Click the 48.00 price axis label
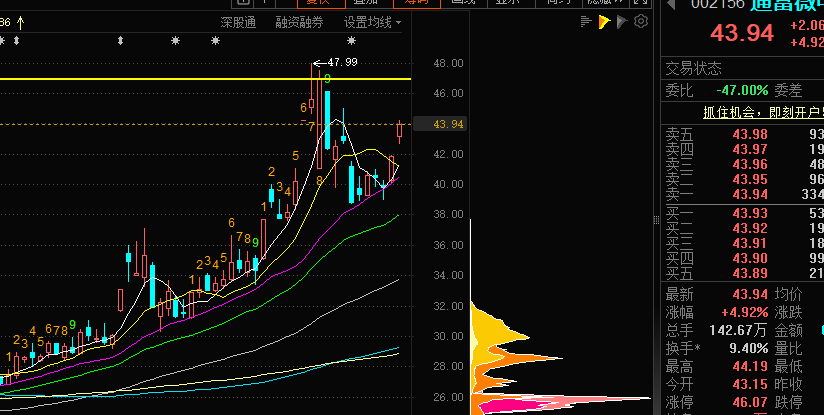This screenshot has height=415, width=824. tap(448, 63)
